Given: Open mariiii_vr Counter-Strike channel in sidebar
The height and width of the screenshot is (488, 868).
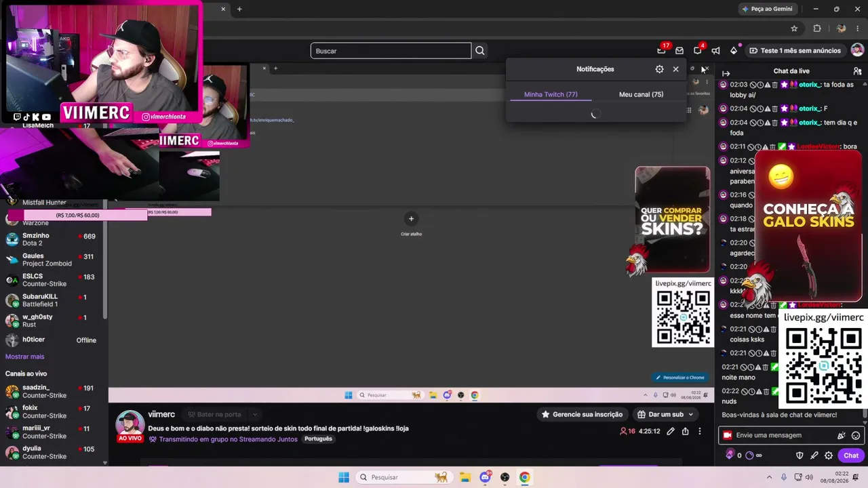Looking at the screenshot, I should coord(51,432).
